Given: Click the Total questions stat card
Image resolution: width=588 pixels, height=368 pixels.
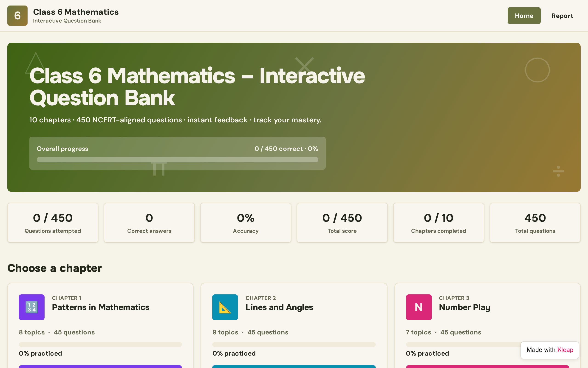Looking at the screenshot, I should coord(535,223).
